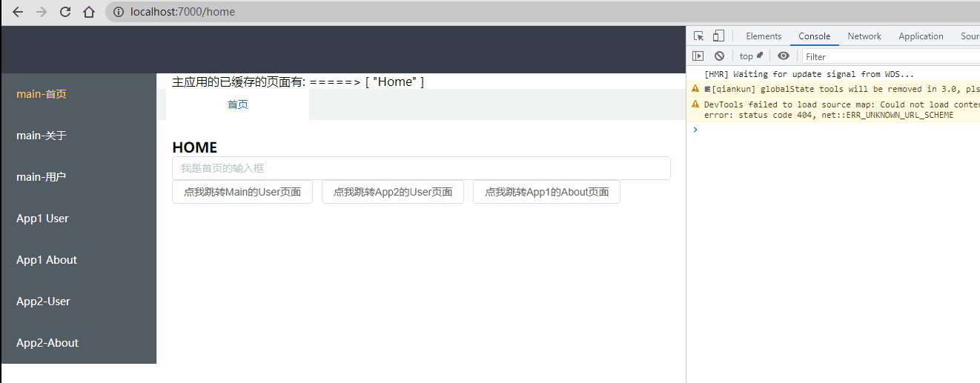Select the 首页 page tab
The width and height of the screenshot is (980, 383).
pos(238,104)
